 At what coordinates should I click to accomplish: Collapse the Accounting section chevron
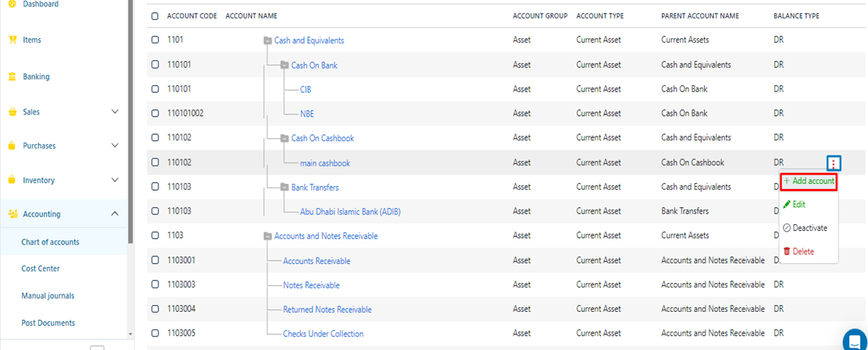115,214
